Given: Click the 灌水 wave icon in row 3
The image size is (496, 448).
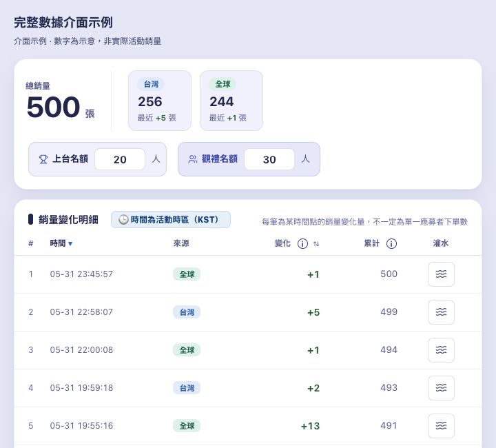Looking at the screenshot, I should pyautogui.click(x=441, y=350).
